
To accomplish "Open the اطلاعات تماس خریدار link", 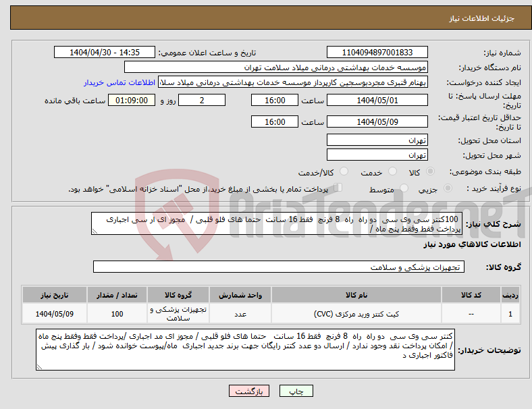I will [x=119, y=82].
